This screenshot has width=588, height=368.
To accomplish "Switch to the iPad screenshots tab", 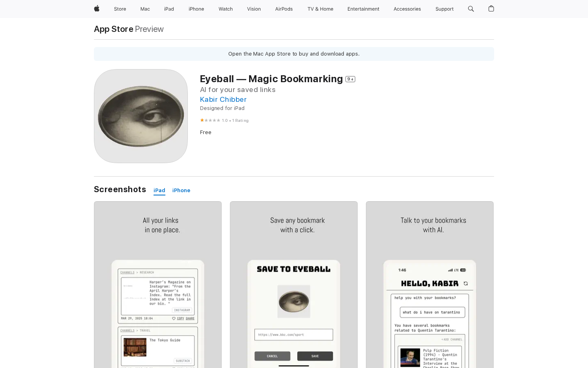I will (159, 191).
